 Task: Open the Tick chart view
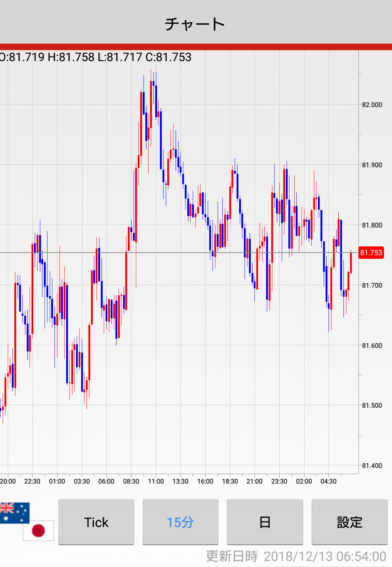pyautogui.click(x=96, y=522)
